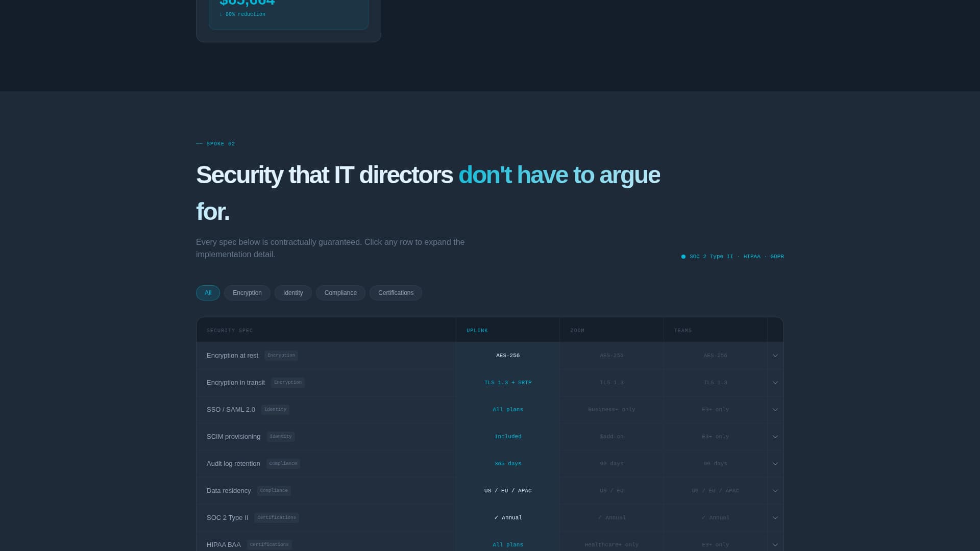Filter specs by Compliance
Image resolution: width=980 pixels, height=551 pixels.
point(340,293)
